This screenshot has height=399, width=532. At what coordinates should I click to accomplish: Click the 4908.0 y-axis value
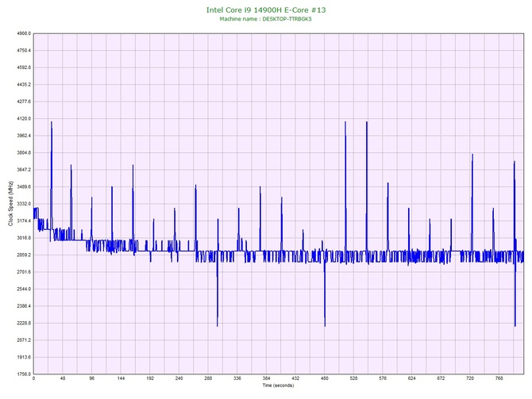click(x=24, y=33)
